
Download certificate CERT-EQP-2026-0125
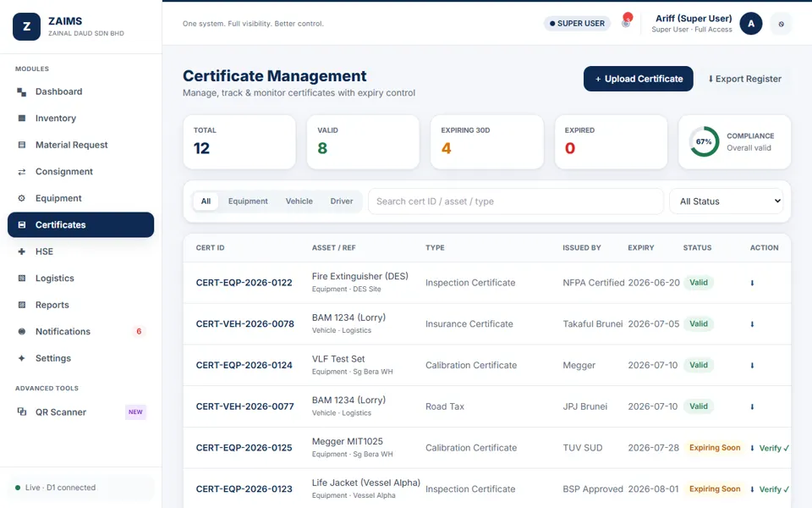pos(753,448)
